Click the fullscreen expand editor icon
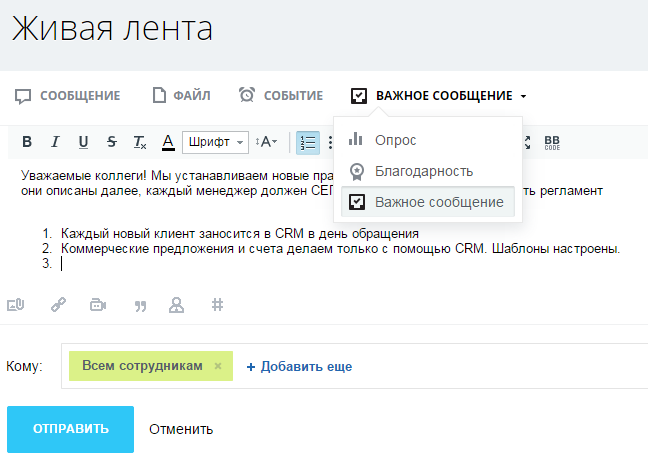This screenshot has width=648, height=465. pos(527,143)
